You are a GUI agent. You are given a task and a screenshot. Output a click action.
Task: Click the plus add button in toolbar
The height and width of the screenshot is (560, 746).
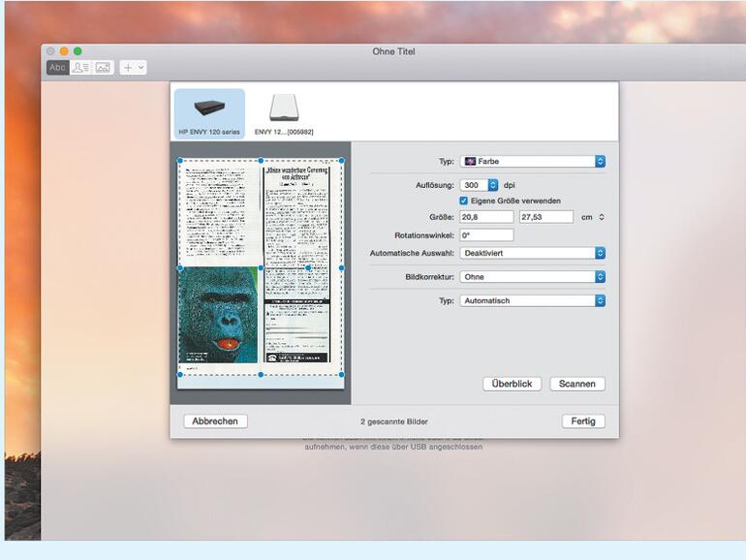133,68
